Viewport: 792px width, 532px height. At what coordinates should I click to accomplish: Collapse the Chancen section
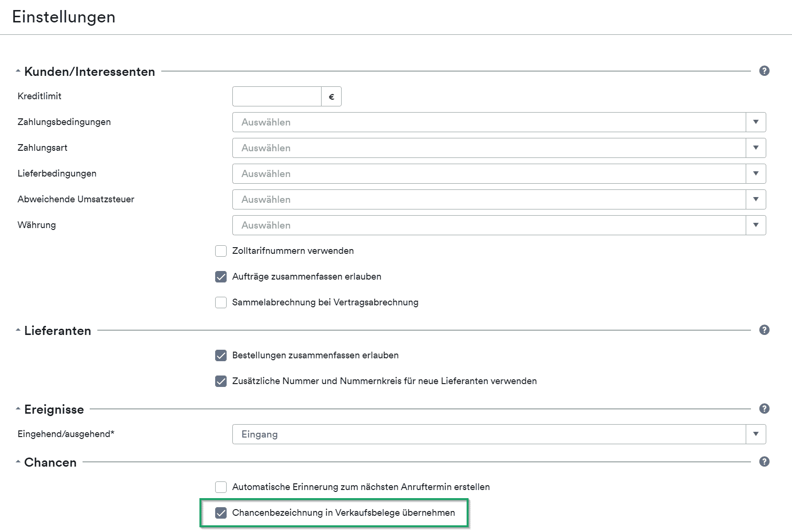(x=18, y=462)
